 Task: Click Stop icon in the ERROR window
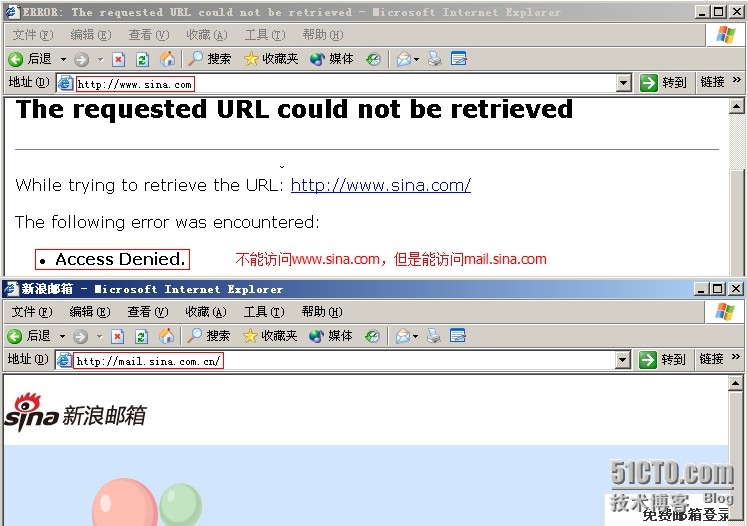[118, 59]
